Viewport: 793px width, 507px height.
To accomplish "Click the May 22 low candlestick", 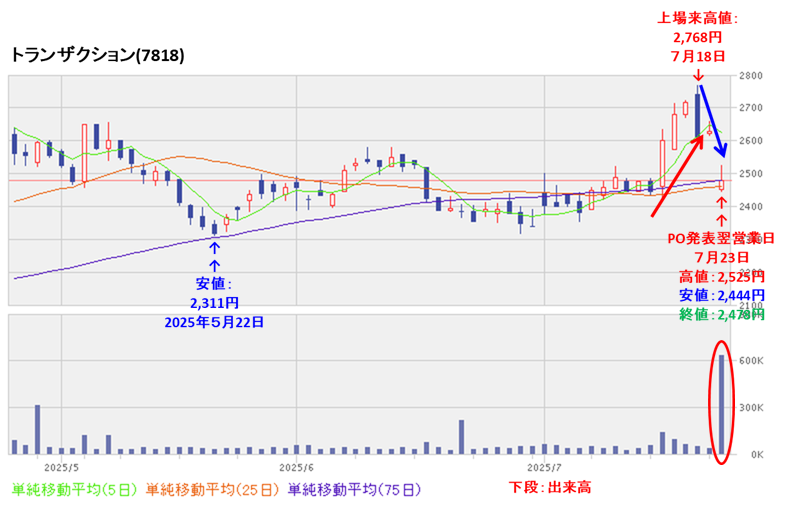I will 214,229.
